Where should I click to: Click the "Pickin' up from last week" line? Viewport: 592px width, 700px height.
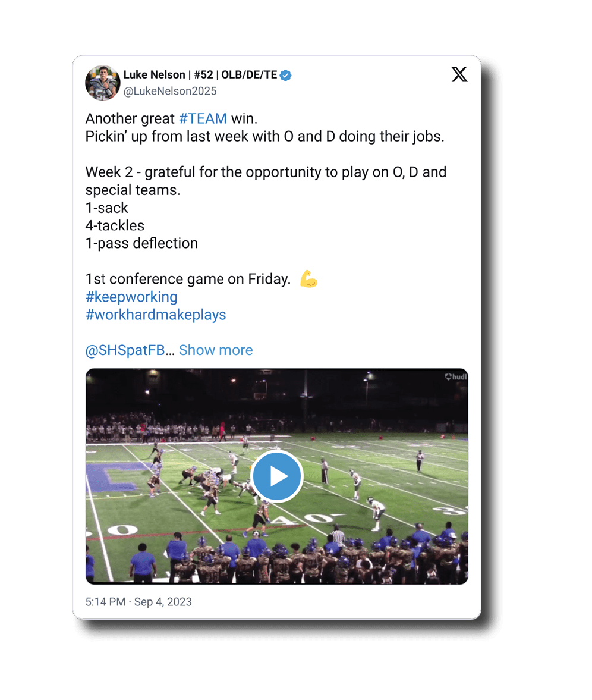tap(264, 136)
